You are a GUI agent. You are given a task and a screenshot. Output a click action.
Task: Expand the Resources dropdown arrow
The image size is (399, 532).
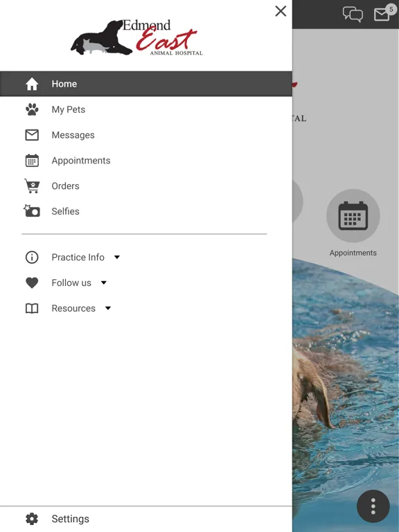coord(108,308)
